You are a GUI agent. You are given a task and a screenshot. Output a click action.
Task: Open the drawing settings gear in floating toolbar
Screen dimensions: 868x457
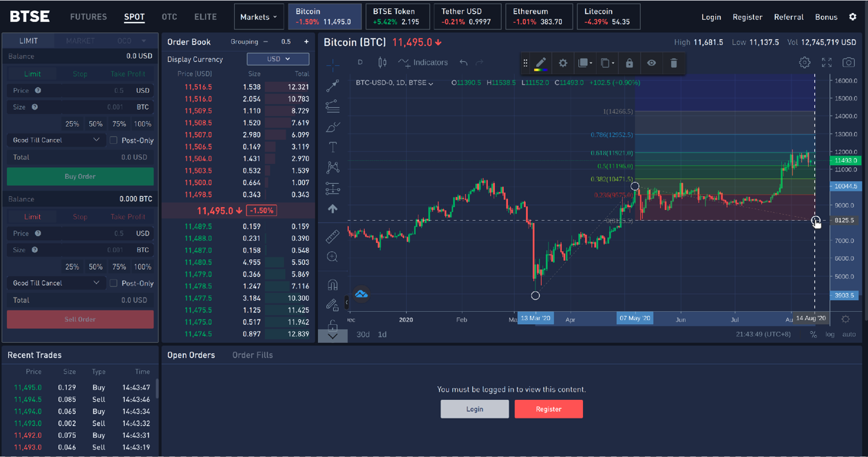563,63
